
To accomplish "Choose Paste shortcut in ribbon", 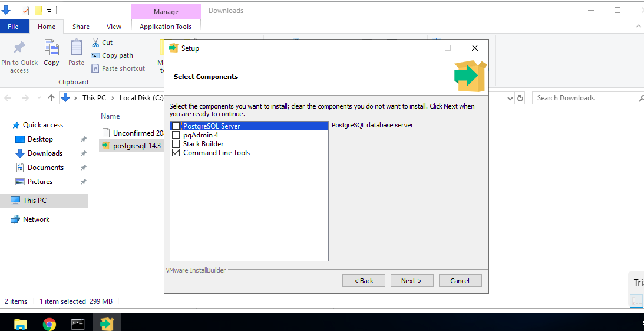I will (x=118, y=68).
